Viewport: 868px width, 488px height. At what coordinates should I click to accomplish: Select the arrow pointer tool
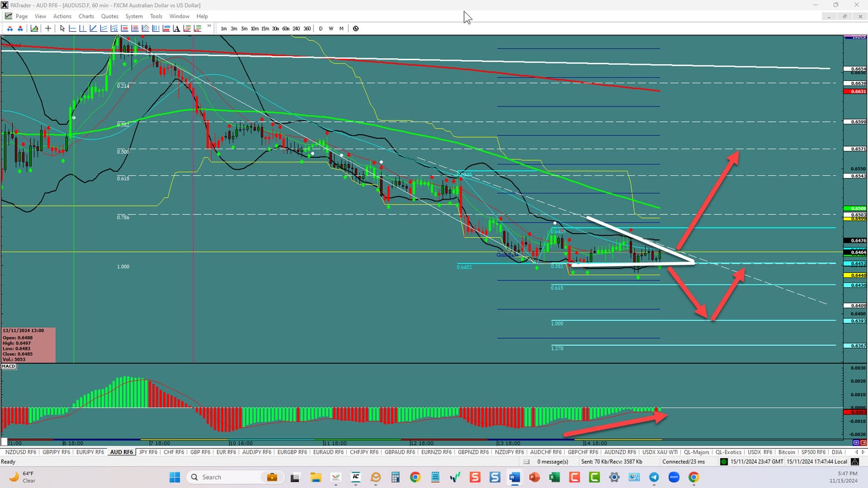point(62,28)
